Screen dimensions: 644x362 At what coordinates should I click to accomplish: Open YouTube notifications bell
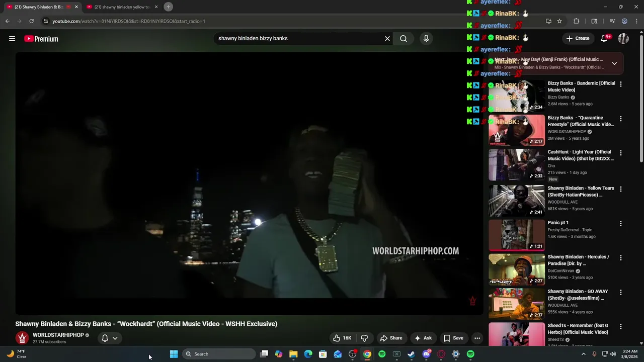605,38
